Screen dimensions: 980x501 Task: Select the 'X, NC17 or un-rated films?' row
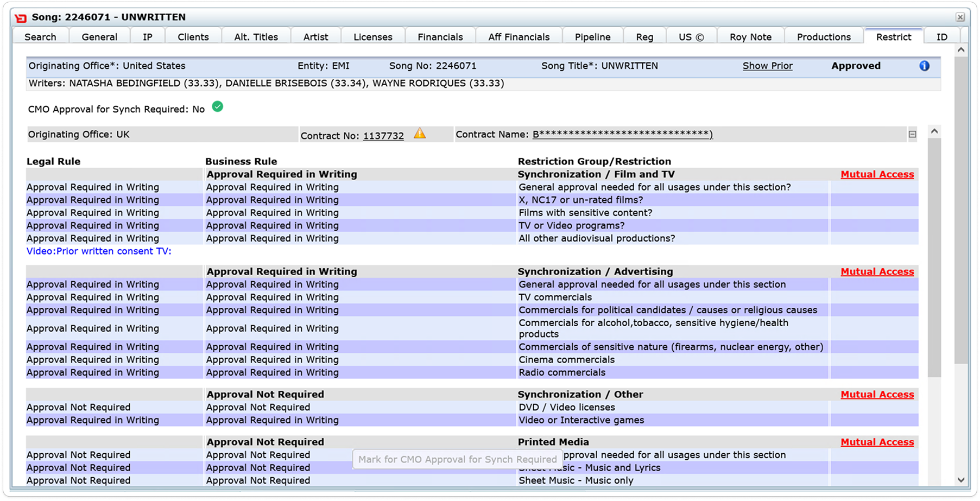pyautogui.click(x=472, y=200)
